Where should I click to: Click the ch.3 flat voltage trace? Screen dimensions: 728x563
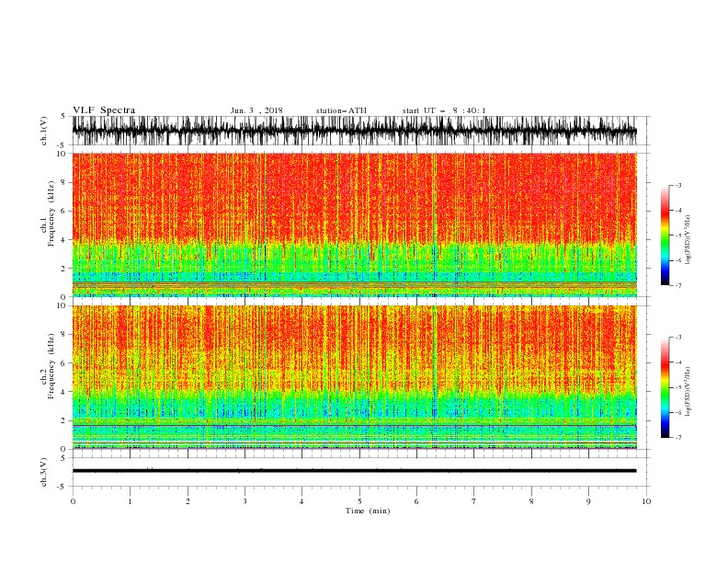354,471
